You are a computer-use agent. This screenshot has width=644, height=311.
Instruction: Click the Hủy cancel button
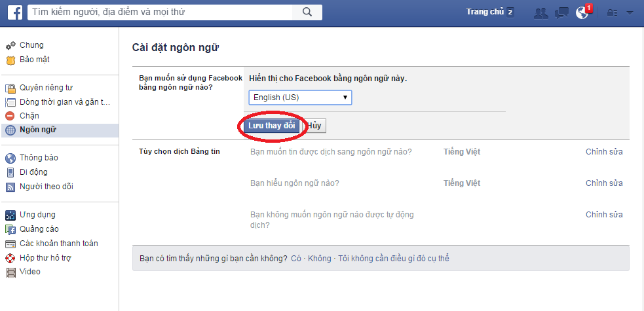coord(314,126)
